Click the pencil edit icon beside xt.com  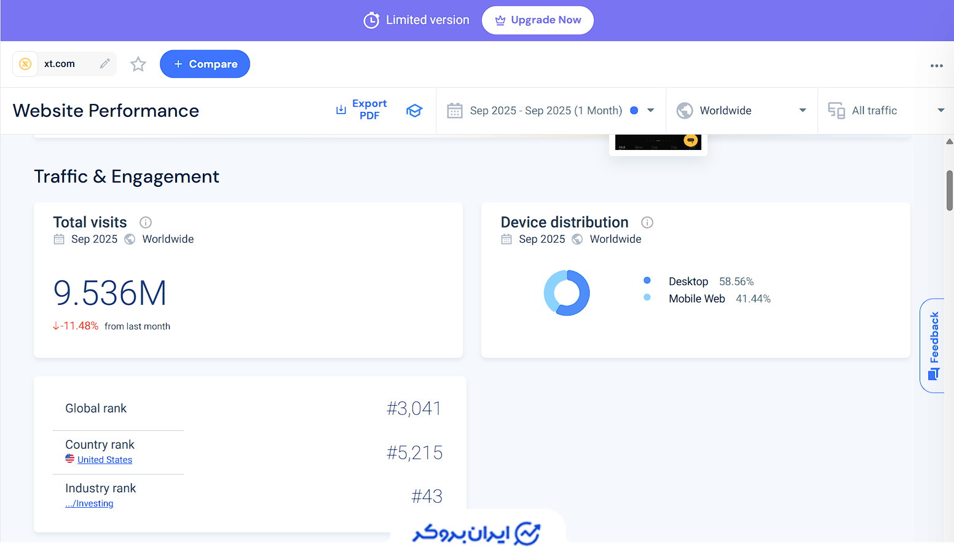pos(105,64)
